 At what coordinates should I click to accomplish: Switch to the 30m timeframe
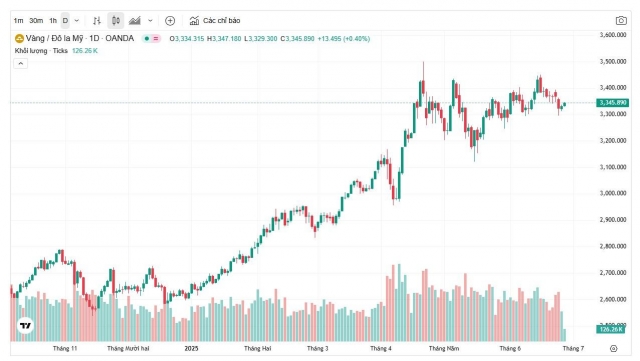(x=36, y=20)
